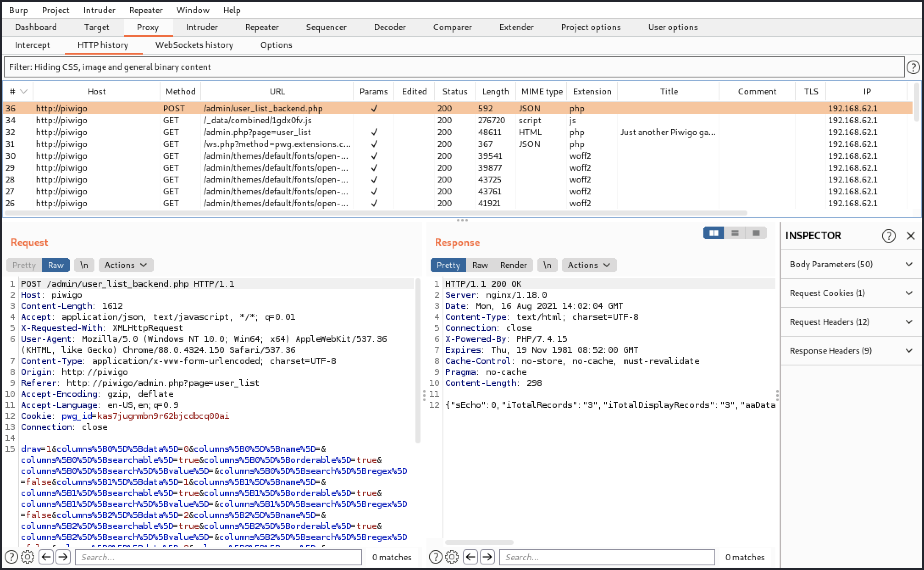Open Proxy Options sub-tab
The width and height of the screenshot is (924, 570).
[x=276, y=45]
